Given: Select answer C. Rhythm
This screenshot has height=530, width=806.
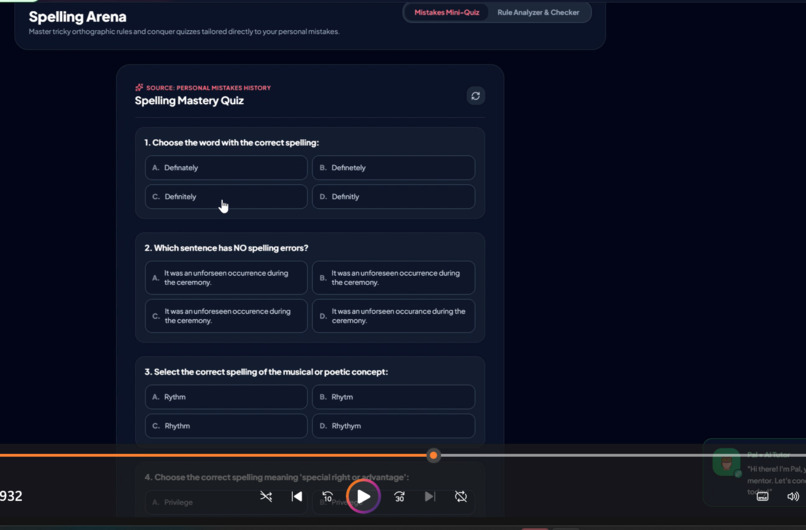Looking at the screenshot, I should coord(226,426).
